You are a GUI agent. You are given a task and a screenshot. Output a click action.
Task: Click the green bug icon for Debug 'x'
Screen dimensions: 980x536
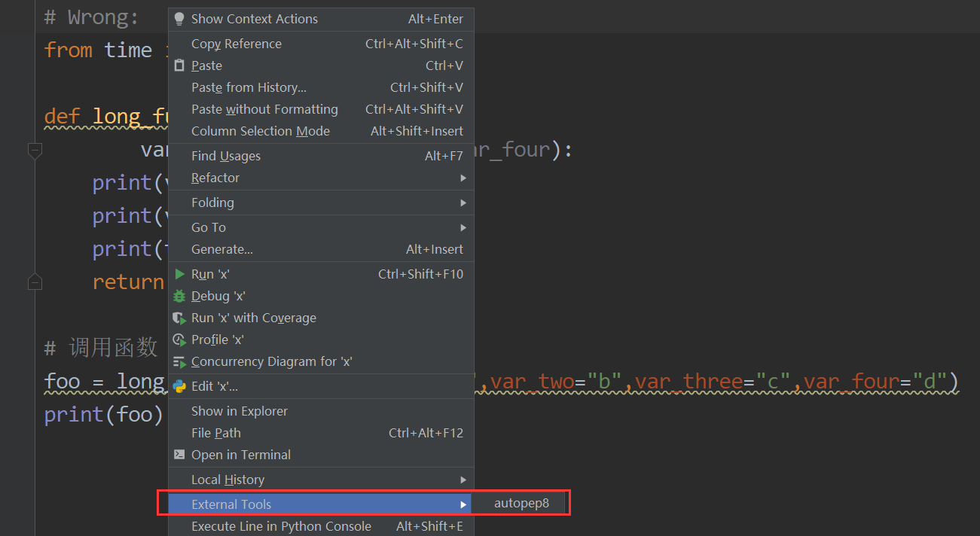click(179, 296)
